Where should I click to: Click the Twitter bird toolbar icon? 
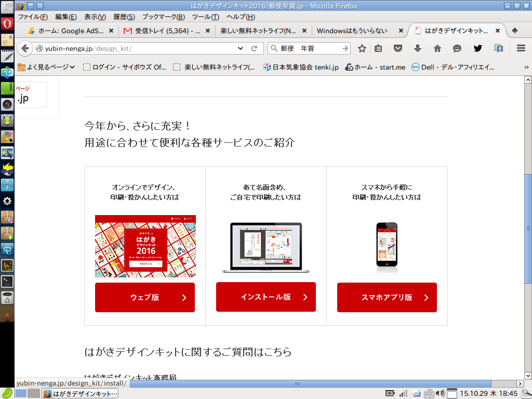(x=478, y=48)
